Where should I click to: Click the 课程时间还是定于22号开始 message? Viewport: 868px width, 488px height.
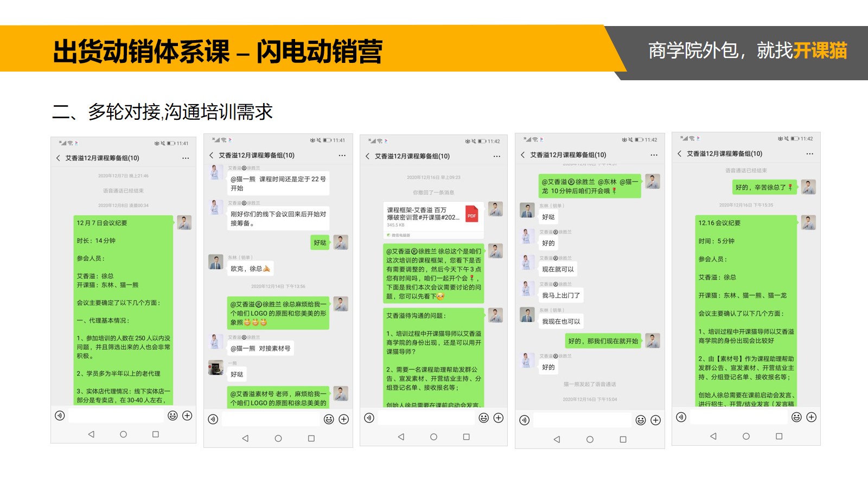pos(278,183)
